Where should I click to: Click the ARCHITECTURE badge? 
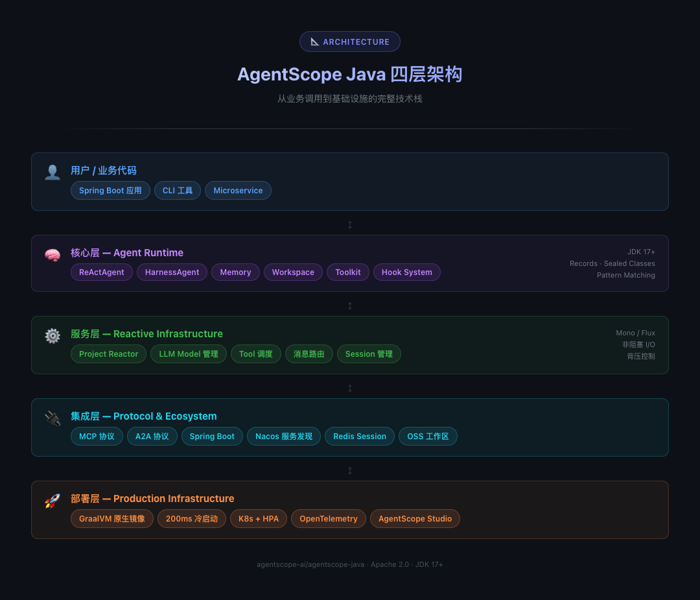[350, 42]
